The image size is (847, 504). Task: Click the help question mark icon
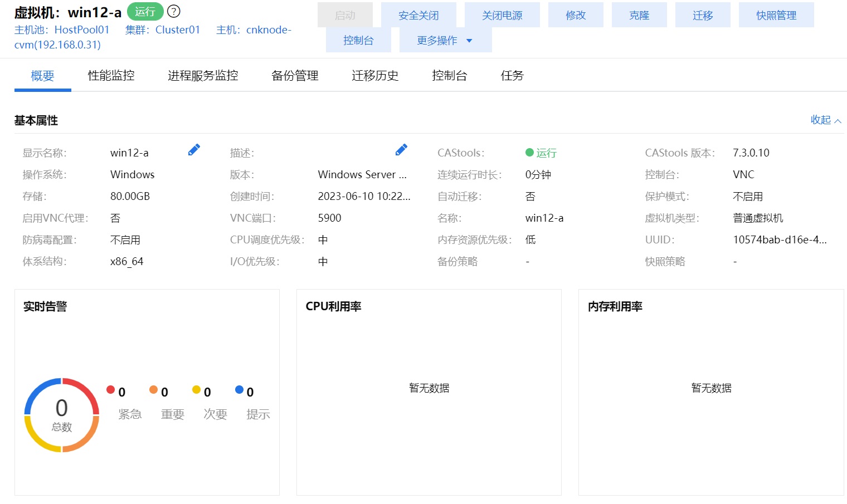pyautogui.click(x=174, y=11)
